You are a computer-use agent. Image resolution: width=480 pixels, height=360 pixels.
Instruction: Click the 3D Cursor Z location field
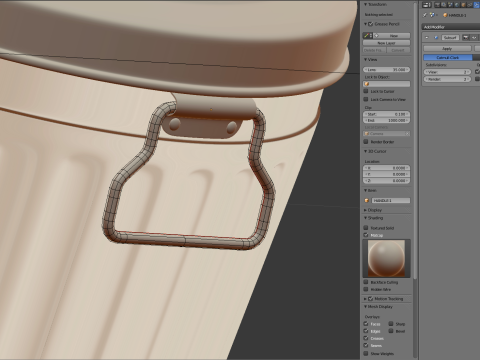pyautogui.click(x=387, y=181)
